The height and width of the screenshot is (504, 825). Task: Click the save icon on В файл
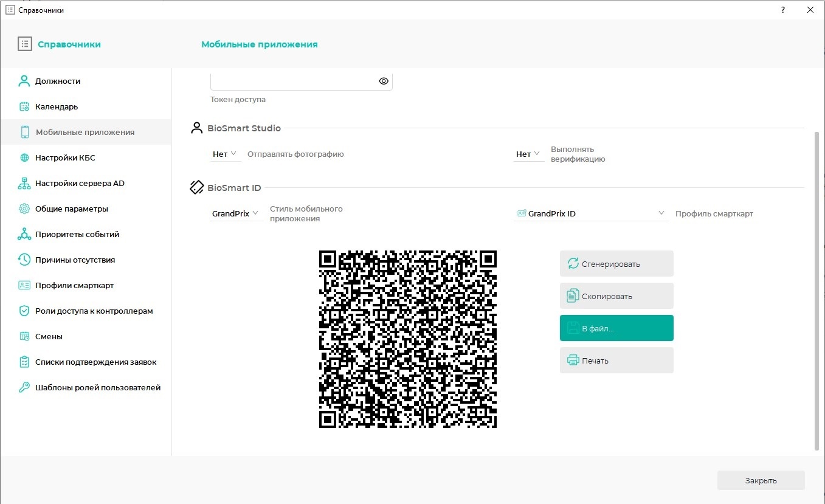tap(573, 328)
